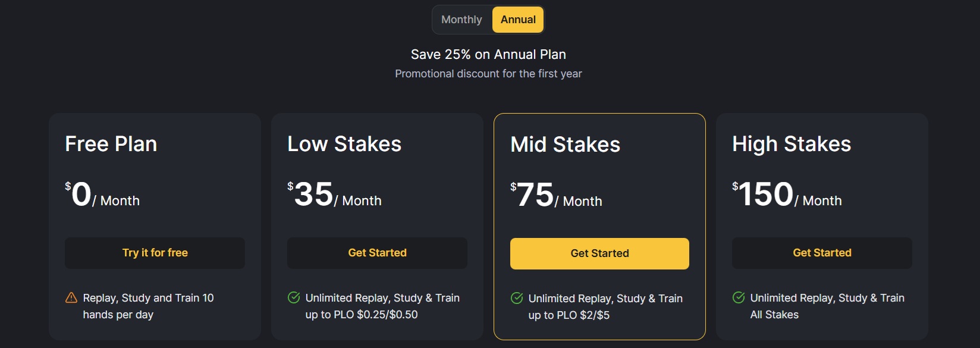Click the Mid Stakes plan title
Image resolution: width=980 pixels, height=348 pixels.
(x=565, y=145)
